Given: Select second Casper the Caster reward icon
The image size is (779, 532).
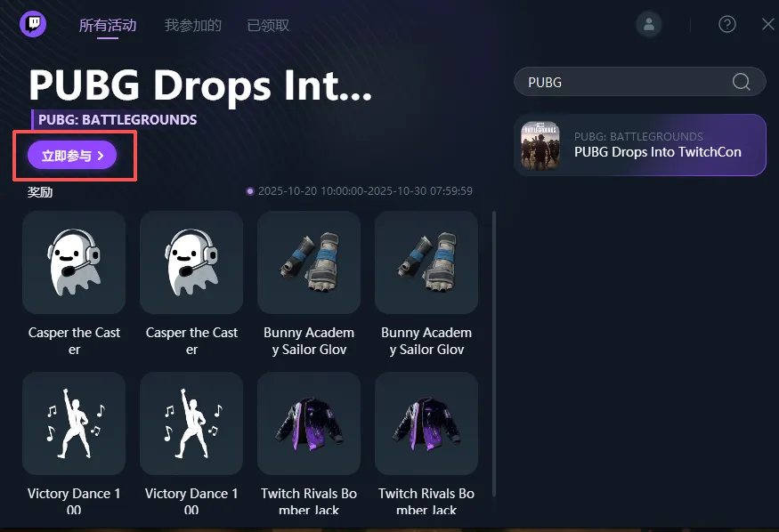Looking at the screenshot, I should (191, 262).
